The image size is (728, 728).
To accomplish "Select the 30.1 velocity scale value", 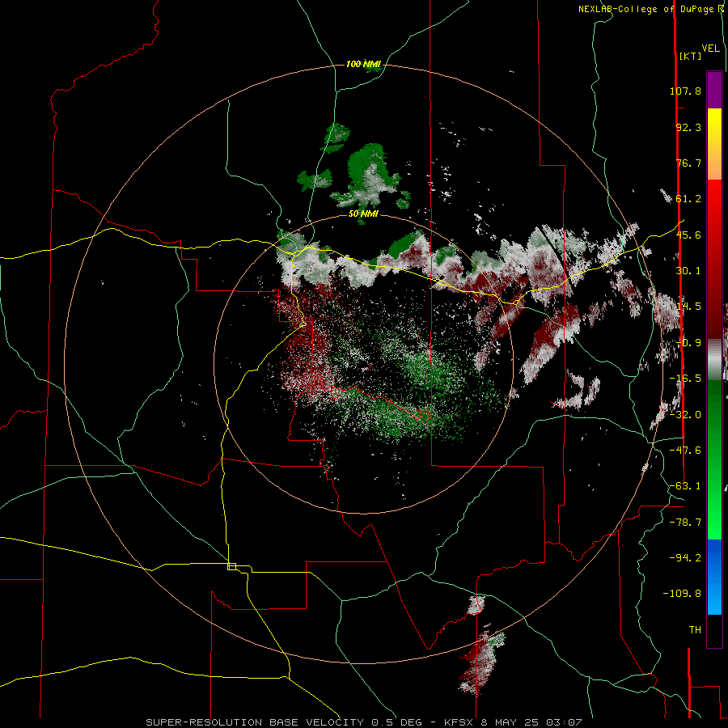I will 688,271.
